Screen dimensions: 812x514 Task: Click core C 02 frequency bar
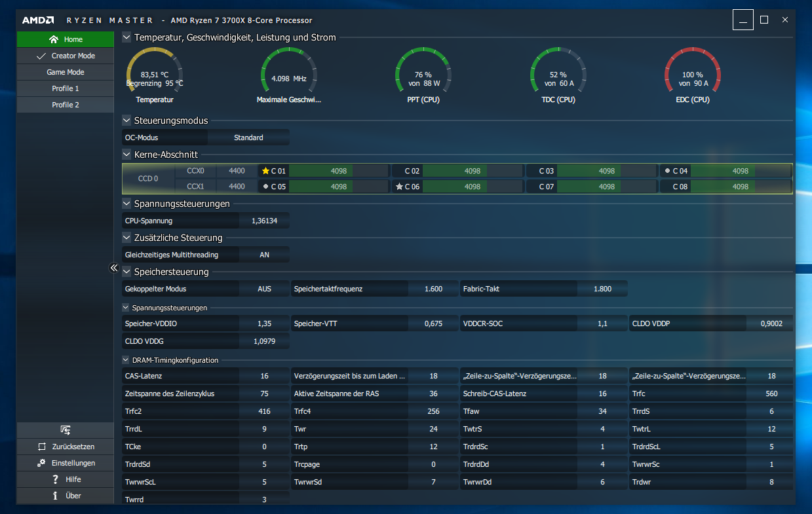473,171
